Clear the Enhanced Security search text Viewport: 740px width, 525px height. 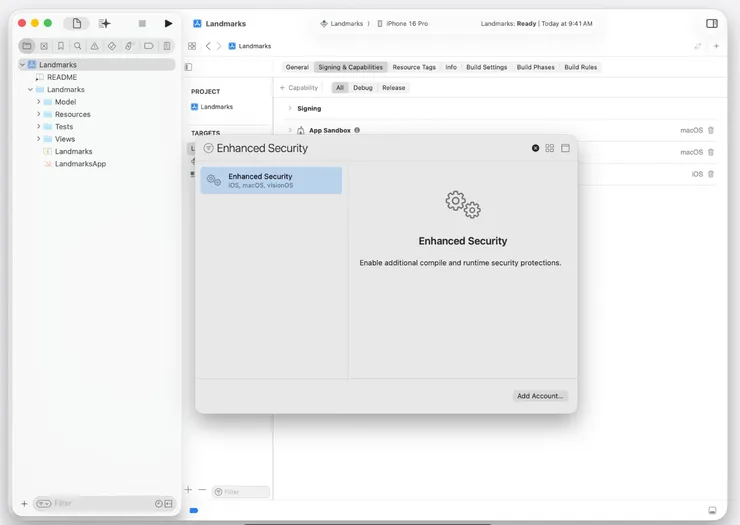click(x=535, y=148)
